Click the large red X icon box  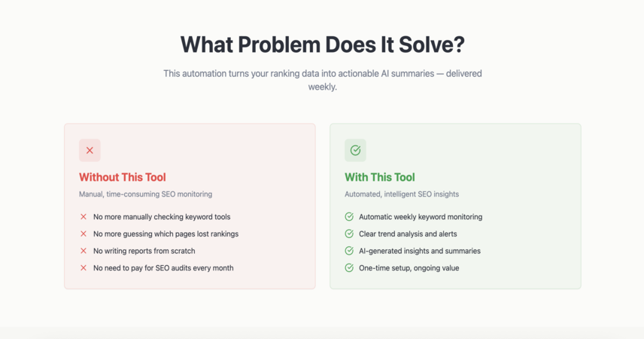tap(90, 150)
